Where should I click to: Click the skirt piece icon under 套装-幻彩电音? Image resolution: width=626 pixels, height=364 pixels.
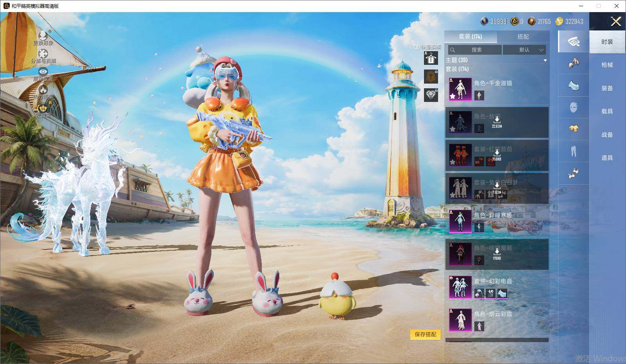(503, 293)
